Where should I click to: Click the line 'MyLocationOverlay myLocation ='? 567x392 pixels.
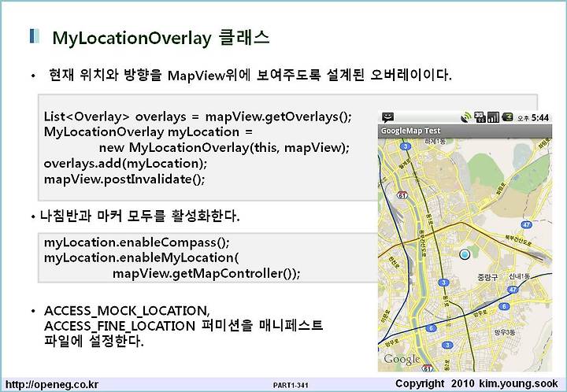pos(148,132)
